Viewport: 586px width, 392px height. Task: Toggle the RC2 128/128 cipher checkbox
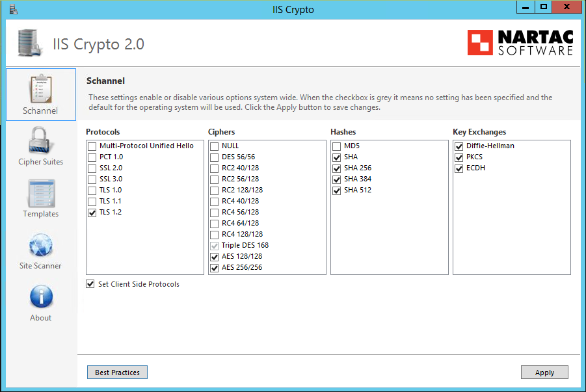click(x=214, y=190)
